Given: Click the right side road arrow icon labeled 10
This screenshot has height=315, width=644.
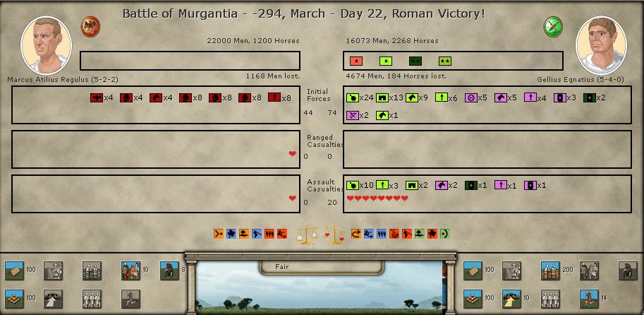Looking at the screenshot, I should 511,298.
